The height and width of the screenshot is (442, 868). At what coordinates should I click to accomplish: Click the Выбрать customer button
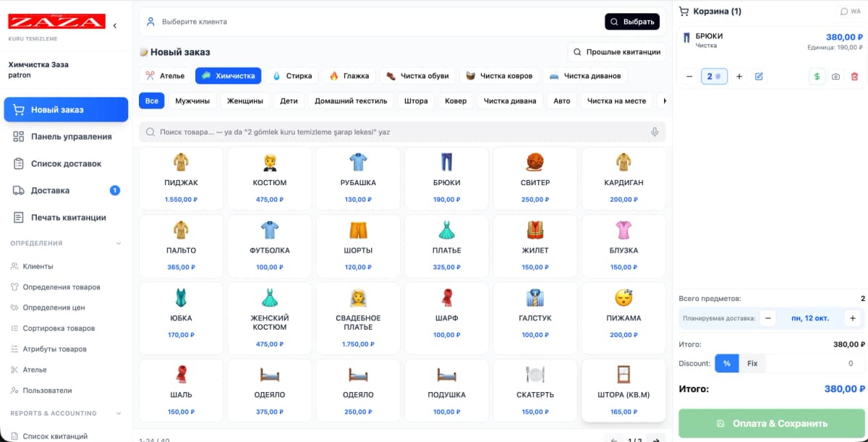632,22
